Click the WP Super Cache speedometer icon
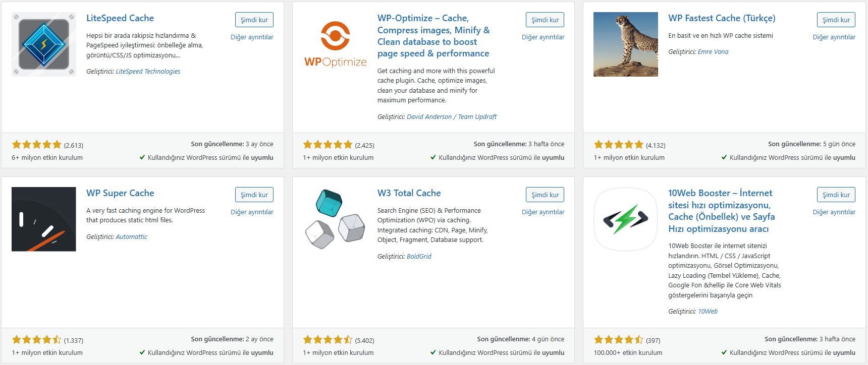This screenshot has width=868, height=365. [x=44, y=219]
